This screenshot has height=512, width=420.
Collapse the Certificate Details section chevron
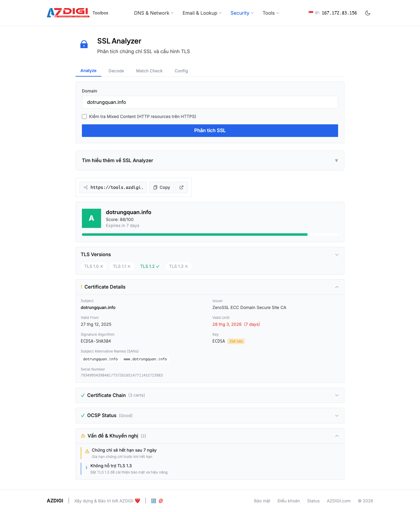(337, 287)
